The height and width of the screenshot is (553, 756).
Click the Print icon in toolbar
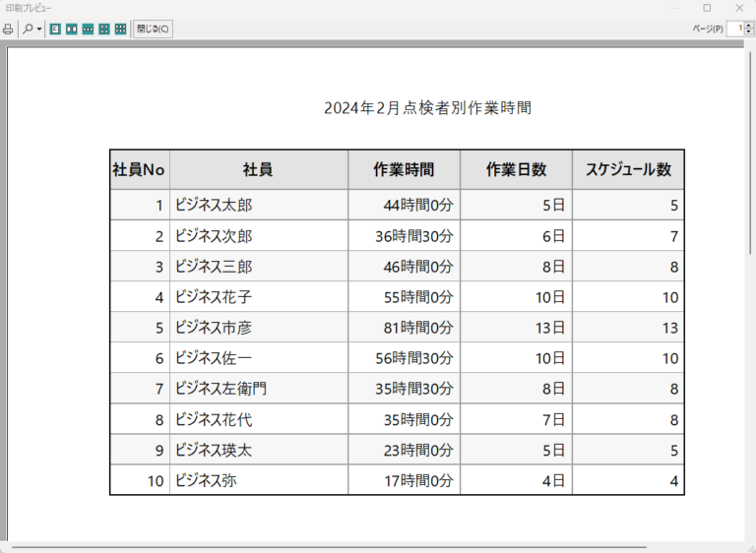tap(8, 30)
